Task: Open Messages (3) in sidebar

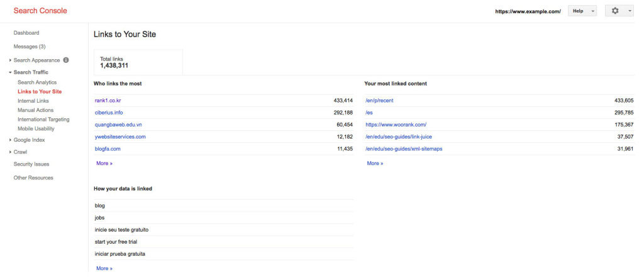Action: pos(30,47)
